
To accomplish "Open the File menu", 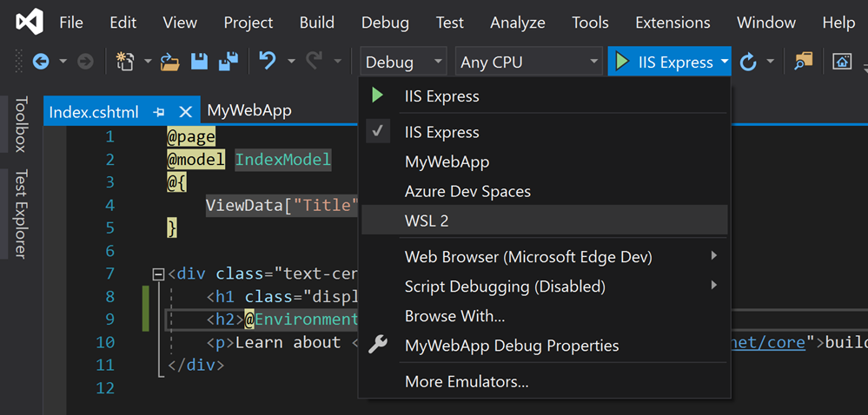I will click(71, 23).
